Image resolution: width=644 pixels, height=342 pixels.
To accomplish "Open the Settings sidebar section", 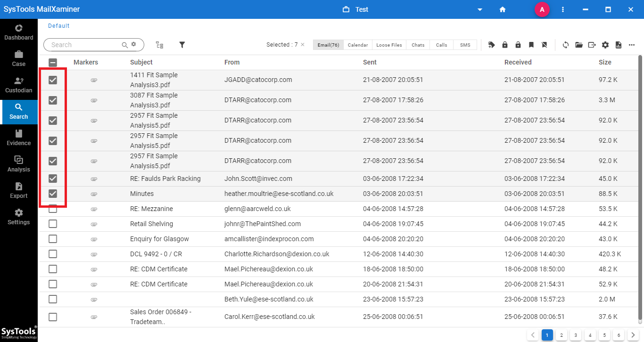I will [19, 217].
